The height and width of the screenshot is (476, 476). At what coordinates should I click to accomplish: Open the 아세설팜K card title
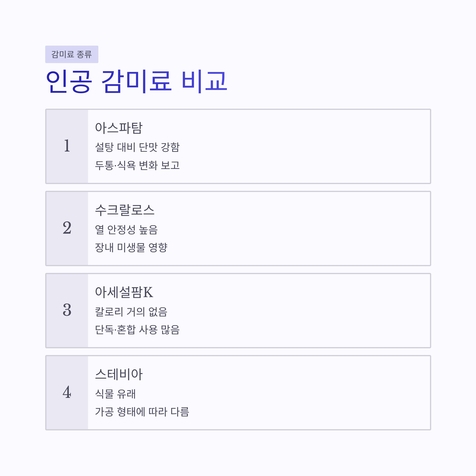(x=124, y=292)
